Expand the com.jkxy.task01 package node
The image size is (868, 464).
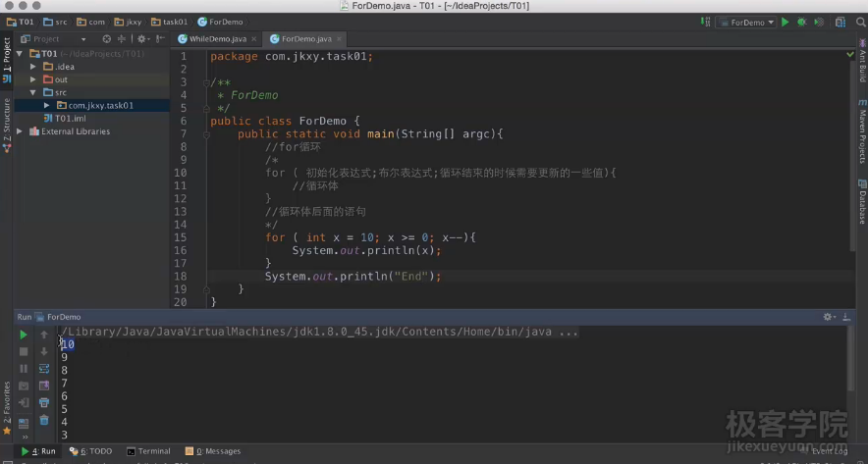[47, 105]
